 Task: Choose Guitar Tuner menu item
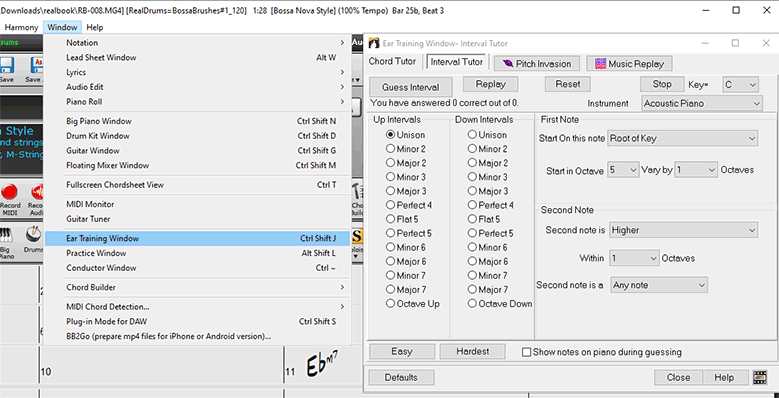(197, 219)
